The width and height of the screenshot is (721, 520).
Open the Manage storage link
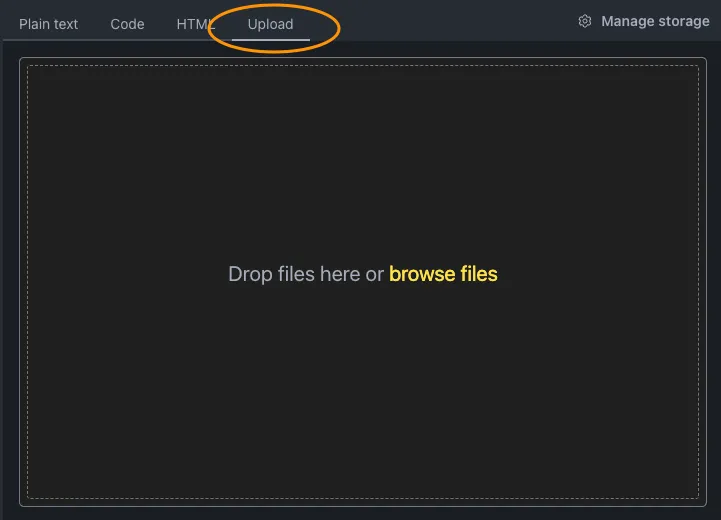[655, 21]
